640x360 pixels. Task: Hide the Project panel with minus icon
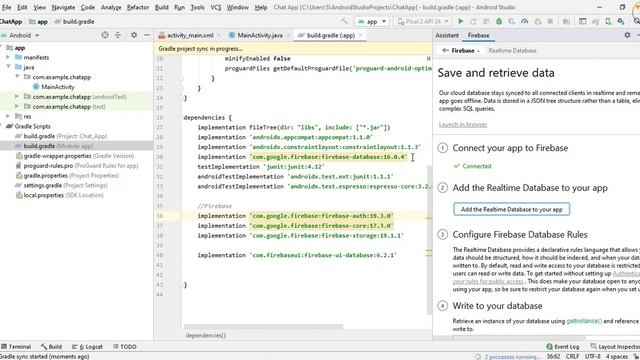tap(147, 36)
